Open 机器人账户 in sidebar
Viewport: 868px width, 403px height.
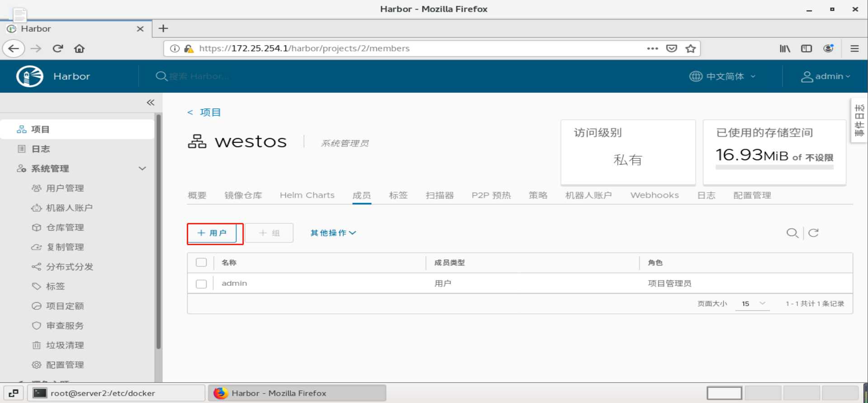(x=69, y=208)
